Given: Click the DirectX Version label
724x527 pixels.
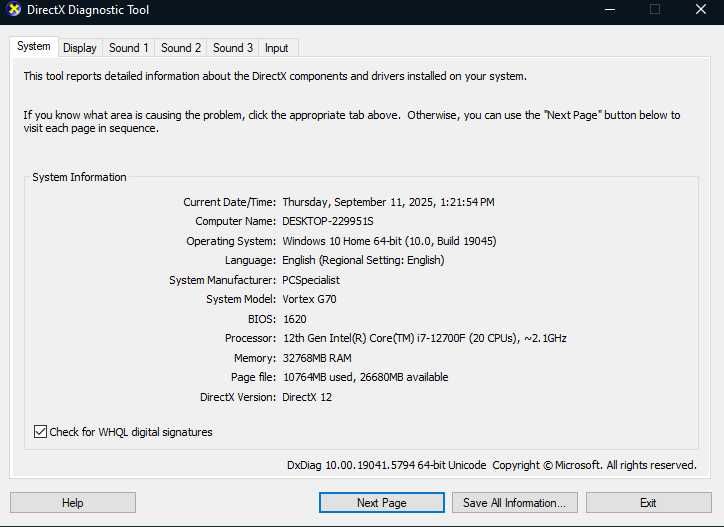Looking at the screenshot, I should (x=238, y=397).
